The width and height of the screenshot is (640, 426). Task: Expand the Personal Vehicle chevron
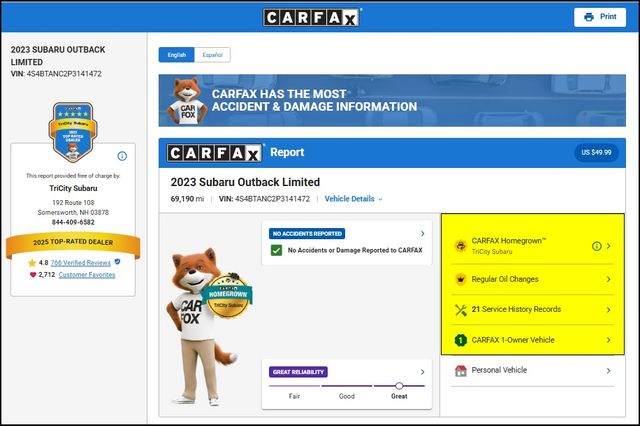[609, 371]
